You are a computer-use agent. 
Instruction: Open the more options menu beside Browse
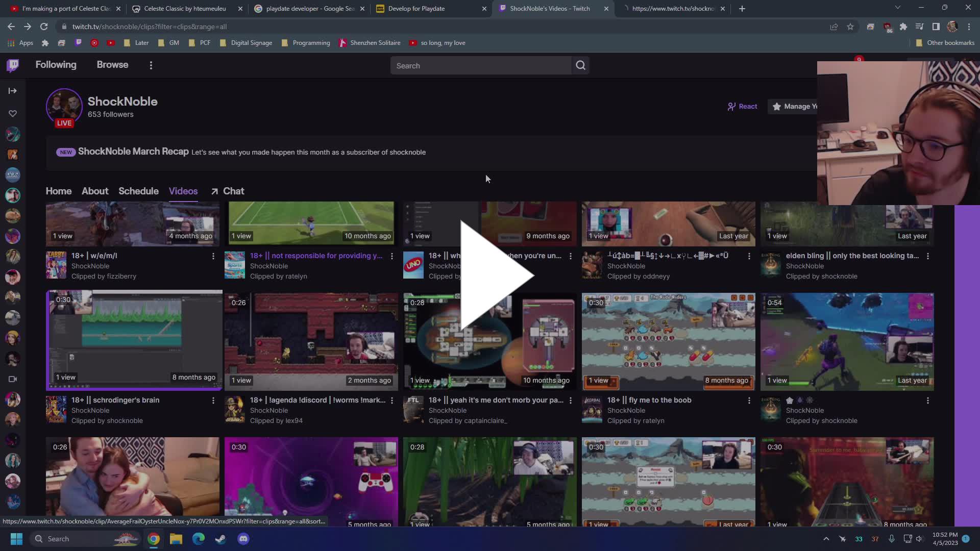click(151, 65)
